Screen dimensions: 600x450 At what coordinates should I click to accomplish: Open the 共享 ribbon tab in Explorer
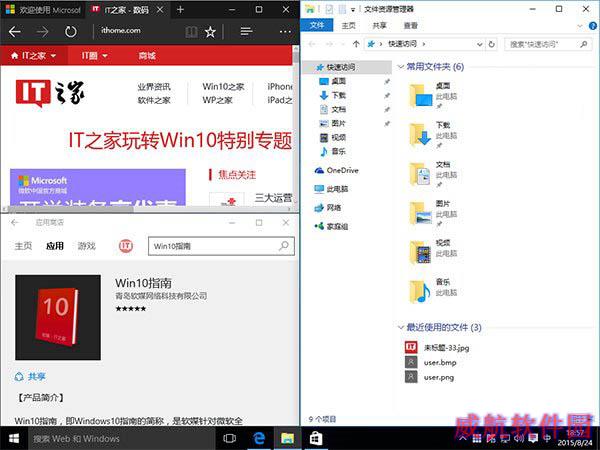[x=379, y=26]
